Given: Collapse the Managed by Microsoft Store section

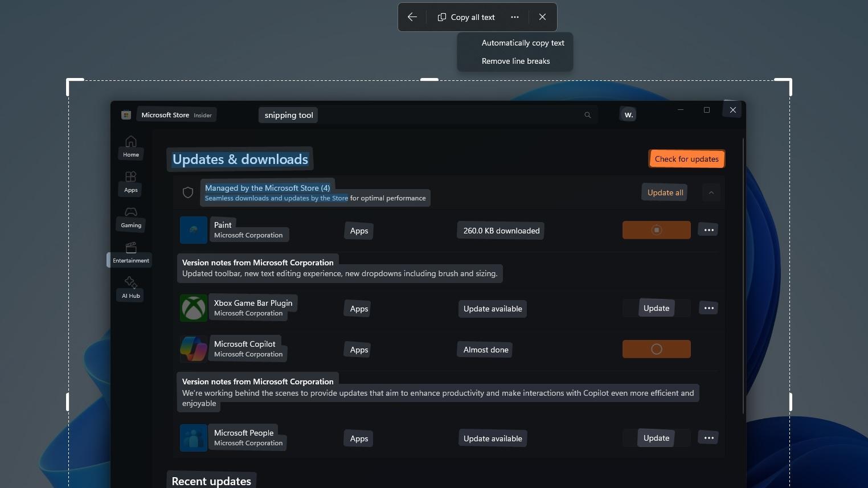Looking at the screenshot, I should 711,192.
